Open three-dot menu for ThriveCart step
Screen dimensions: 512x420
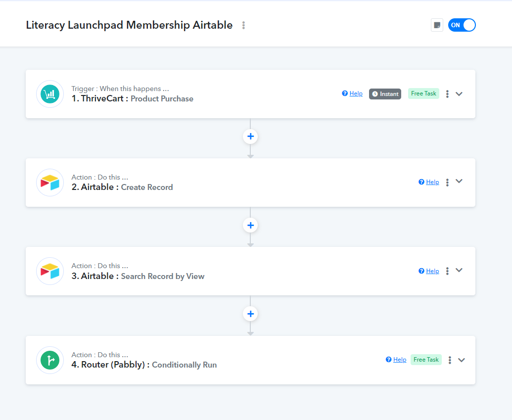pos(447,94)
